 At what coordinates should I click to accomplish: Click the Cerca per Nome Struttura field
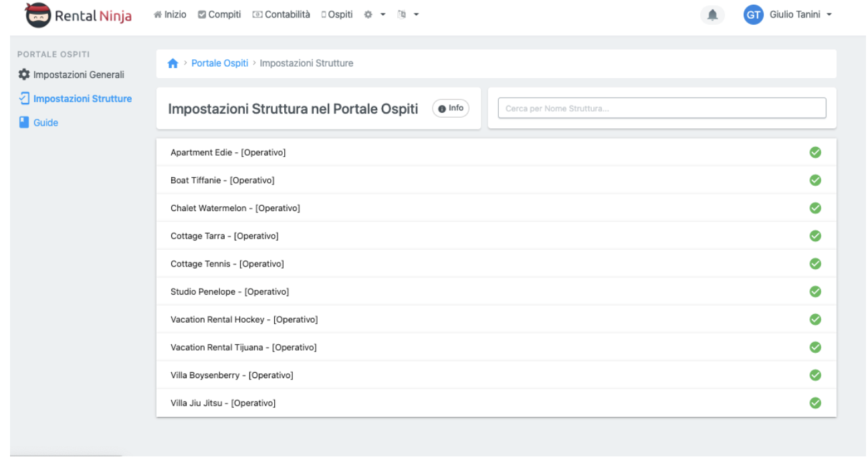pos(661,108)
